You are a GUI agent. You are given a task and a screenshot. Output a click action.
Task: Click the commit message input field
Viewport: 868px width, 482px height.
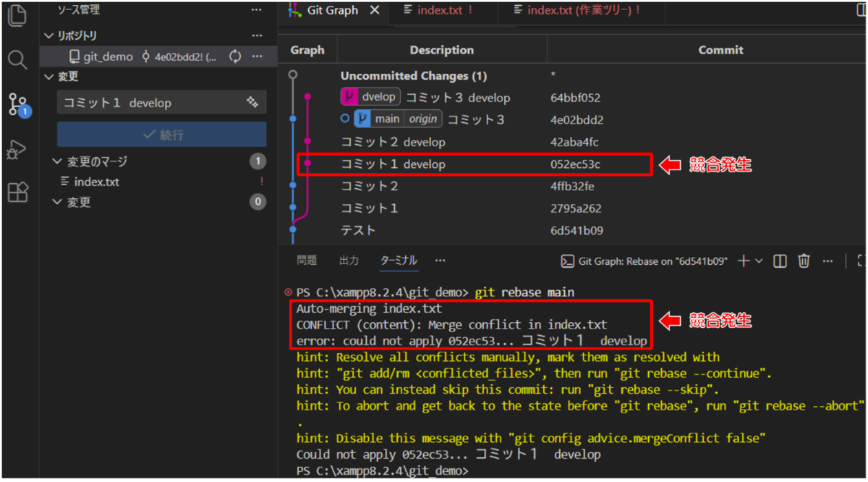pos(152,103)
